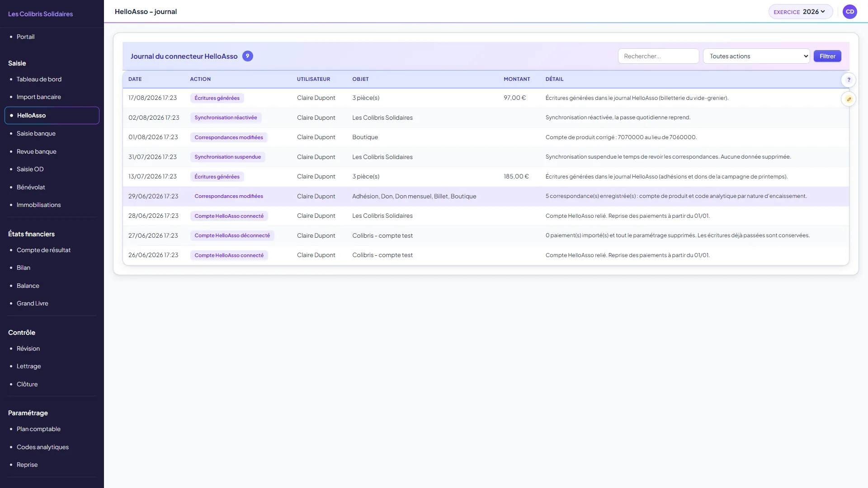Image resolution: width=868 pixels, height=488 pixels.
Task: Click Compte HelloAsso connecté tag on 28/06/2026 row
Action: point(229,216)
